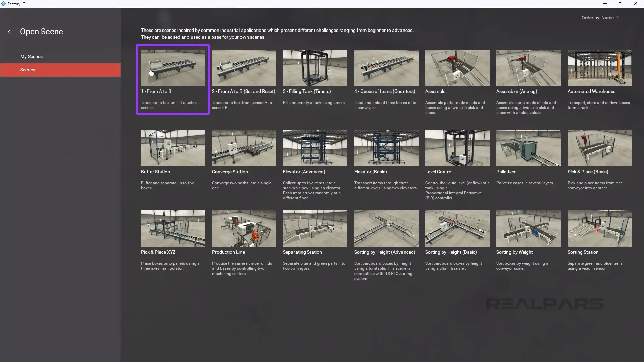Open the Assembler (Analog) scene thumbnail
This screenshot has height=362, width=644.
pyautogui.click(x=528, y=68)
